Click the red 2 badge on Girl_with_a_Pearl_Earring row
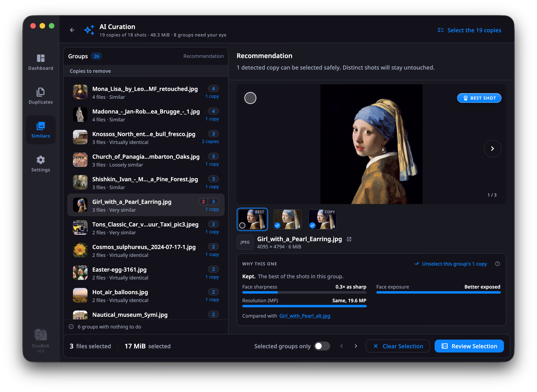Viewport: 537px width, 392px height. [203, 202]
